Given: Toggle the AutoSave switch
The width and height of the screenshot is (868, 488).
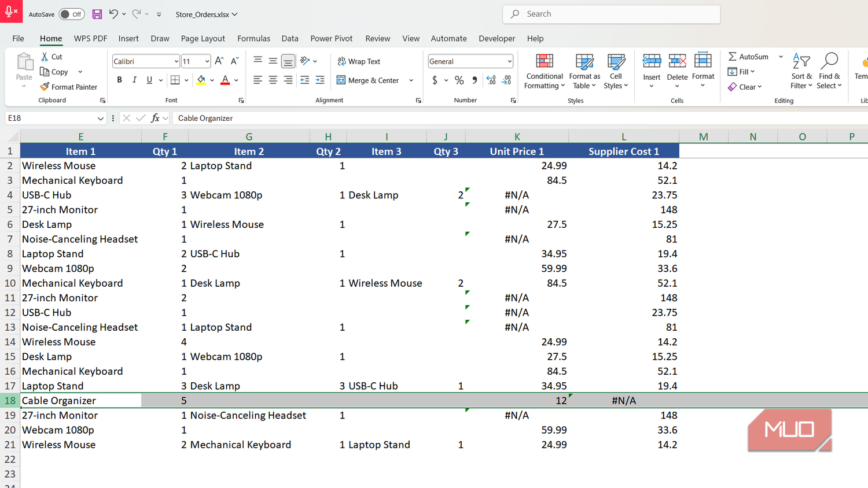Looking at the screenshot, I should [x=72, y=14].
